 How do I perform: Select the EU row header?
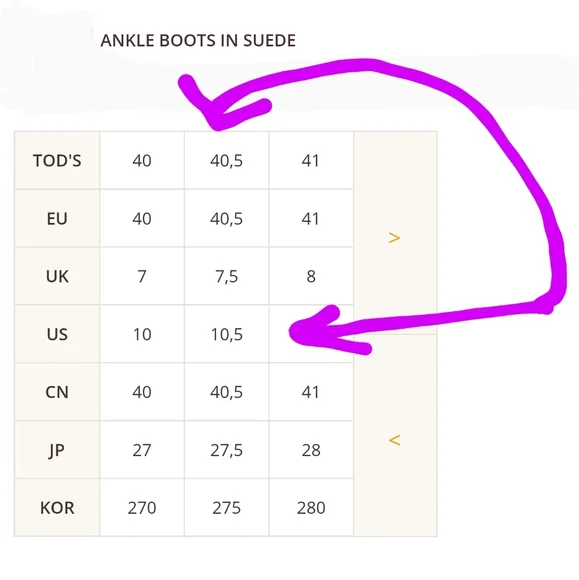point(57,218)
